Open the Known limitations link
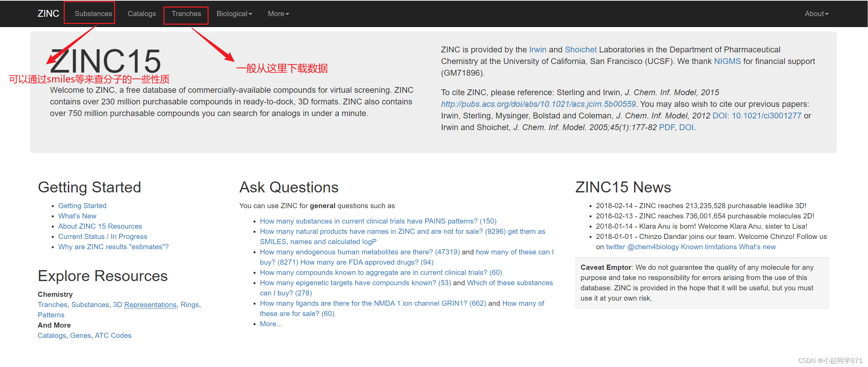The width and height of the screenshot is (868, 367). tap(709, 247)
